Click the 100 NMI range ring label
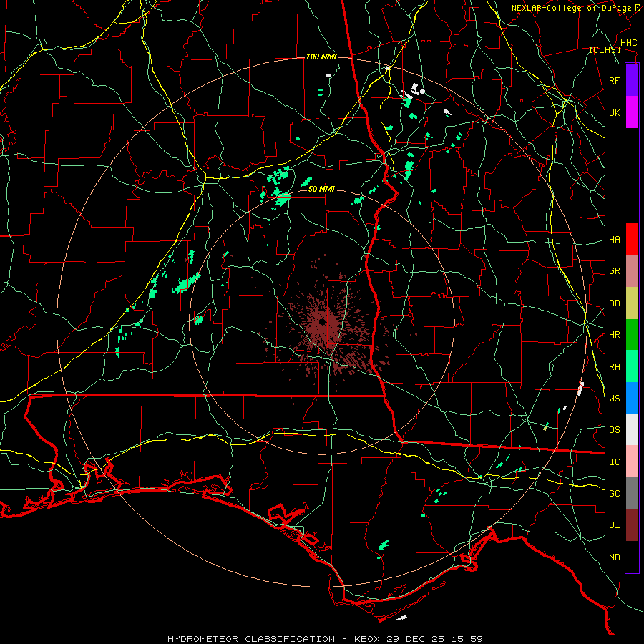This screenshot has height=644, width=644. coord(321,57)
